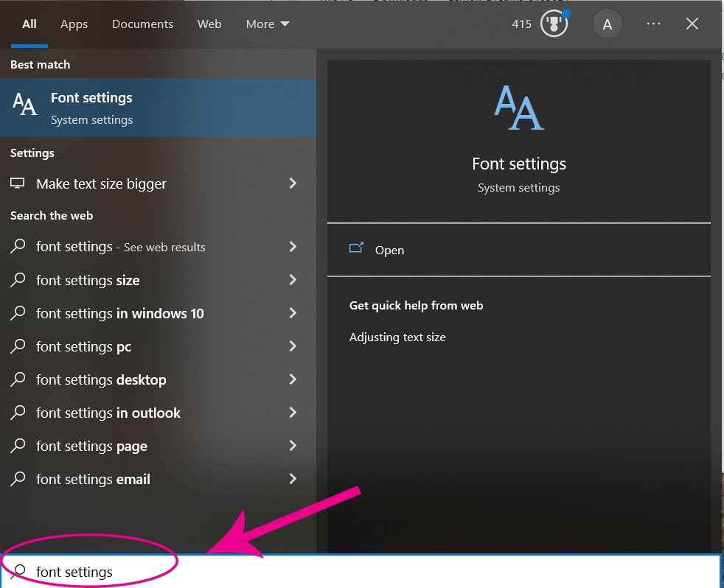Image resolution: width=724 pixels, height=588 pixels.
Task: Switch to the All search tab
Action: pyautogui.click(x=29, y=24)
